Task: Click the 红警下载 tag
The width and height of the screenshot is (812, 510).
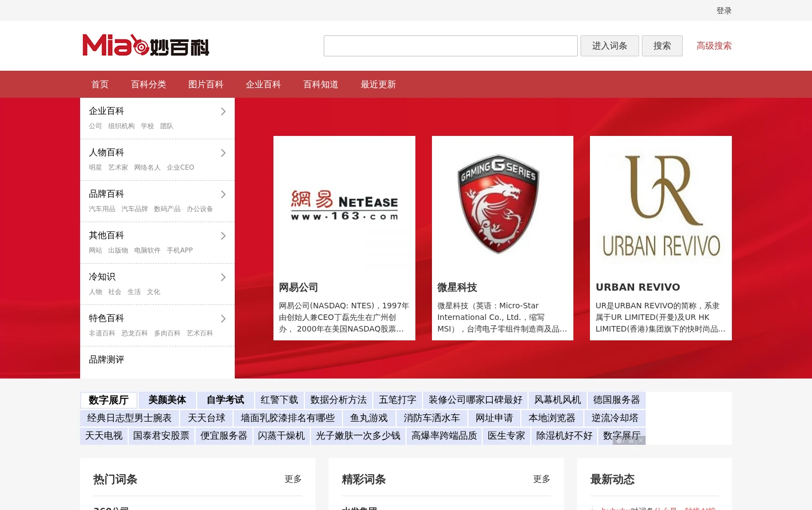Action: point(280,400)
